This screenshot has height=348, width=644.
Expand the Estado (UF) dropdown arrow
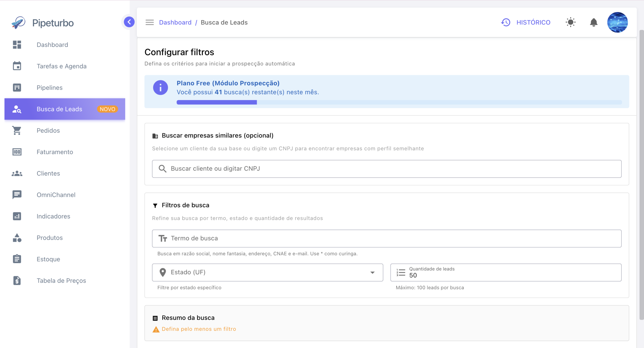point(372,272)
